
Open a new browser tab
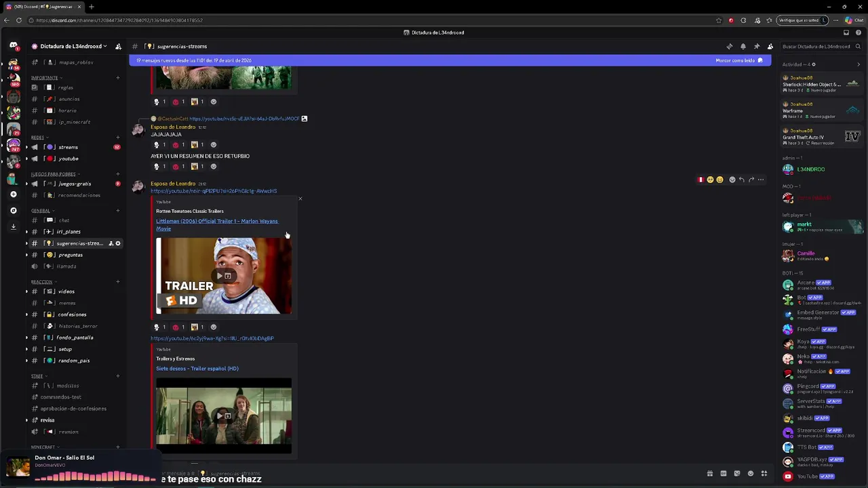point(91,7)
